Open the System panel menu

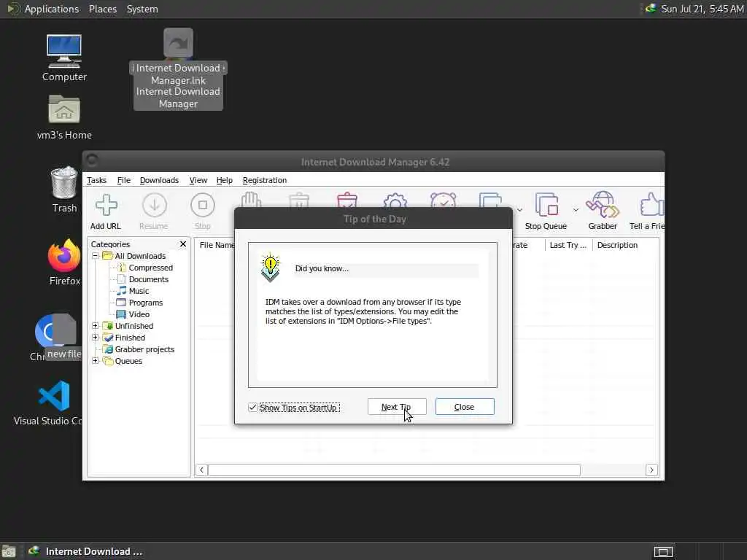coord(142,9)
